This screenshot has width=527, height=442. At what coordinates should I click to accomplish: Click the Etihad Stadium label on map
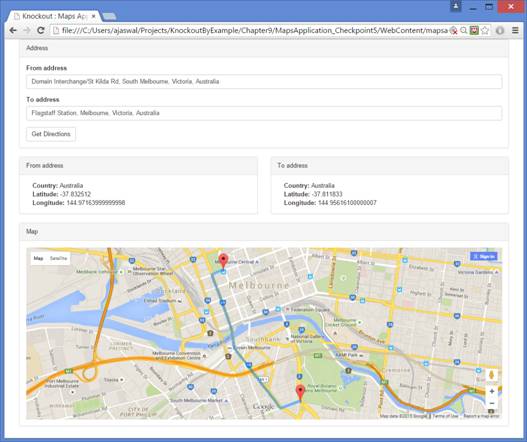(160, 300)
